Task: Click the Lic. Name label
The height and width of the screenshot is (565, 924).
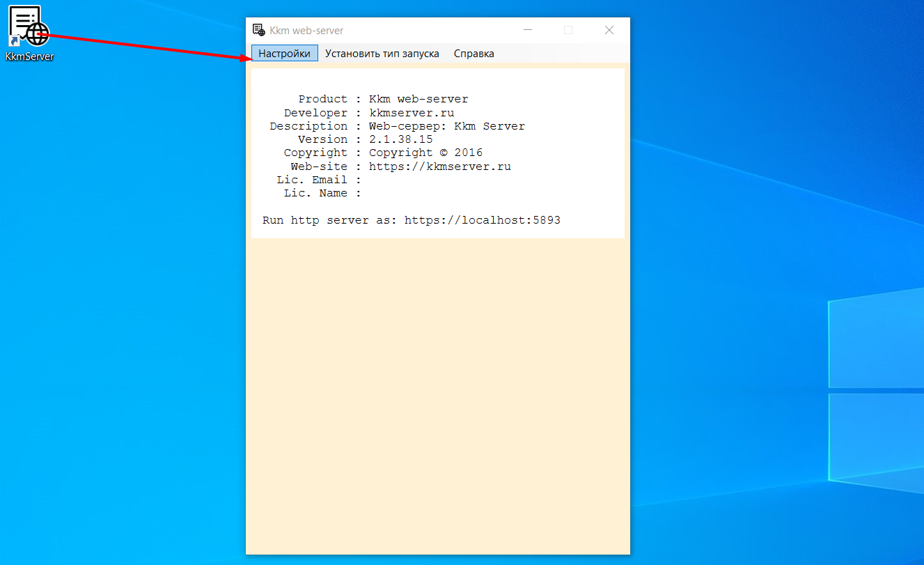Action: (x=315, y=193)
